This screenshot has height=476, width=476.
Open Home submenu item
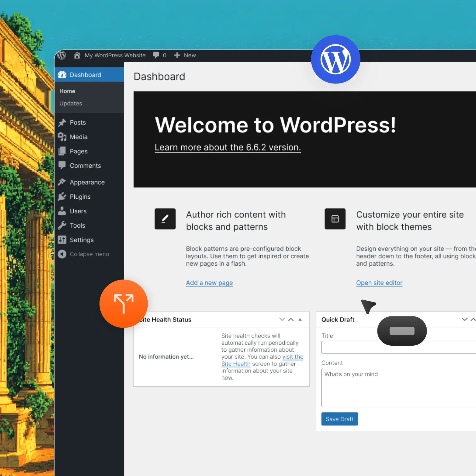pyautogui.click(x=67, y=91)
